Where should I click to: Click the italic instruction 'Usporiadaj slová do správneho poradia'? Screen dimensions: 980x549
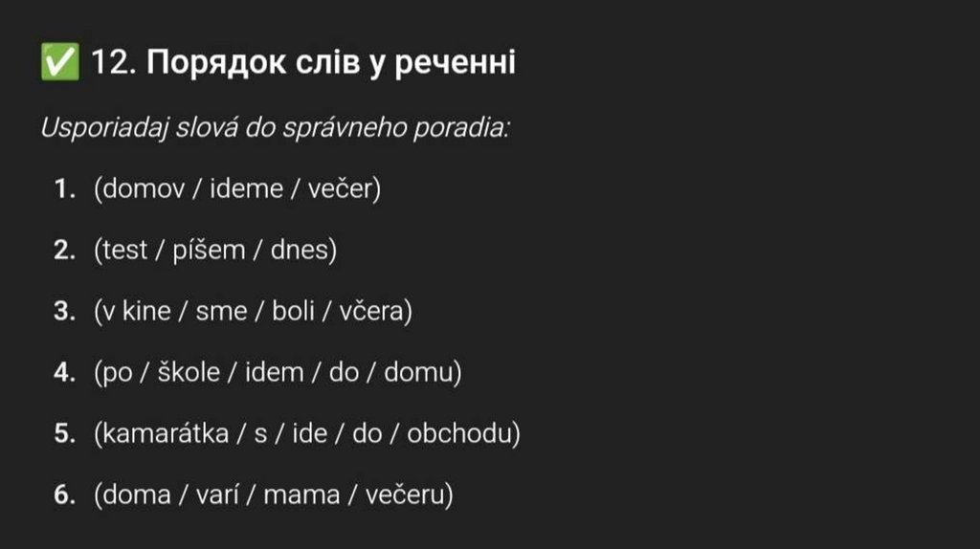point(274,127)
